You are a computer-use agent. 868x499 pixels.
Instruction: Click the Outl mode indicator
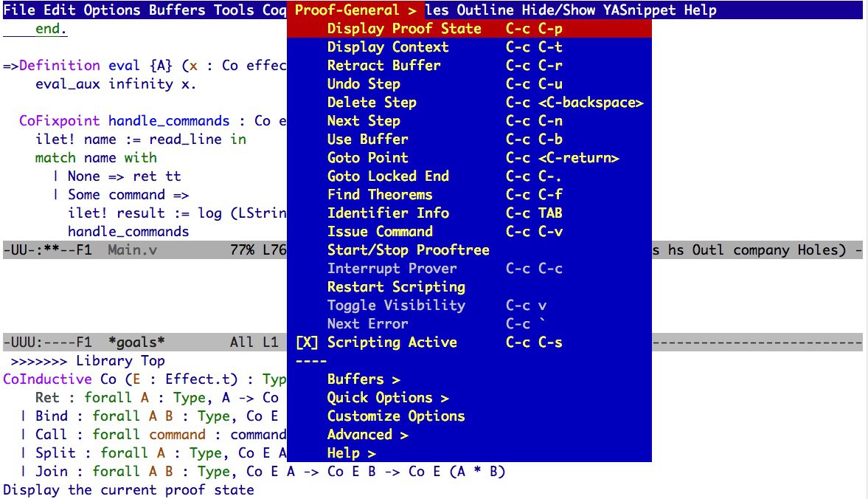coord(708,250)
